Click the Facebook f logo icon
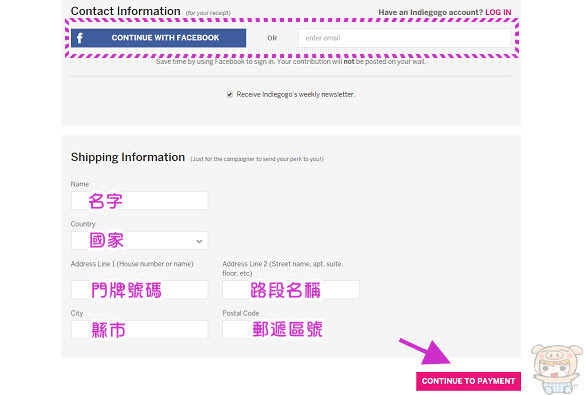 [x=79, y=38]
